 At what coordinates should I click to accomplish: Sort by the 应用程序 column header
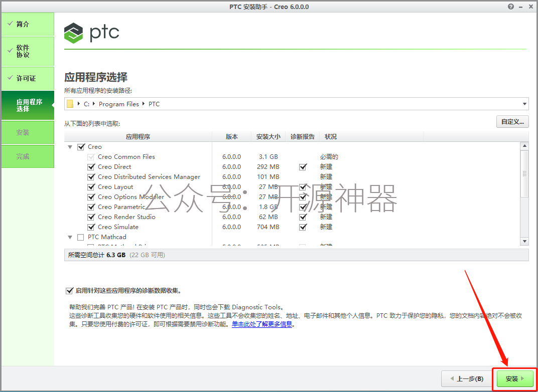coord(138,137)
